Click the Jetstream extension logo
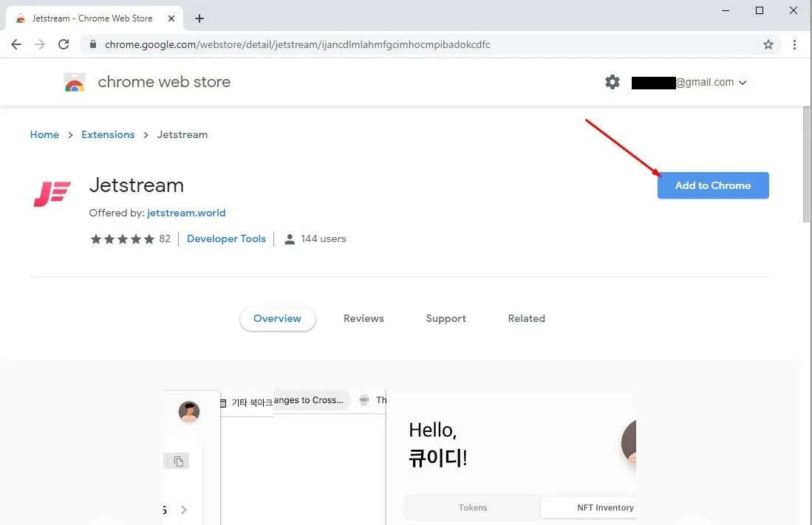The height and width of the screenshot is (525, 812). 52,194
